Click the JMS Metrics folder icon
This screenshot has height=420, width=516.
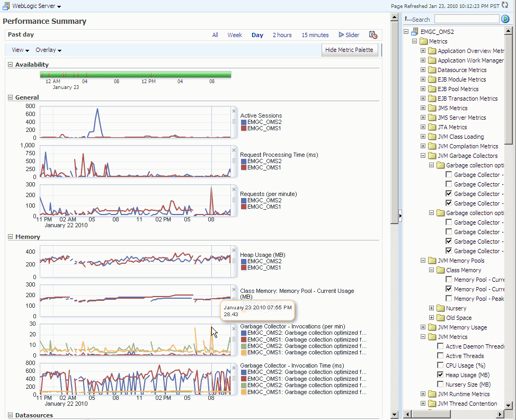tap(432, 108)
